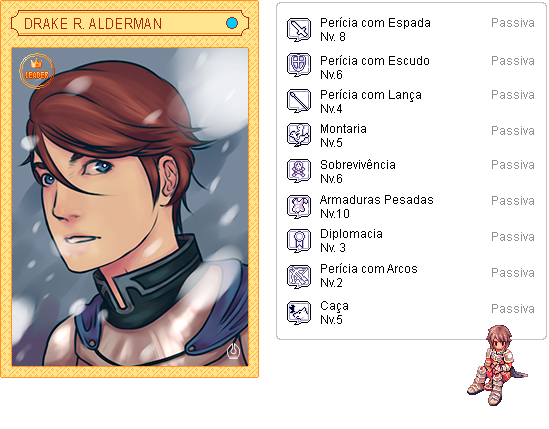Click the Perícia com Espada sword icon

[299, 29]
